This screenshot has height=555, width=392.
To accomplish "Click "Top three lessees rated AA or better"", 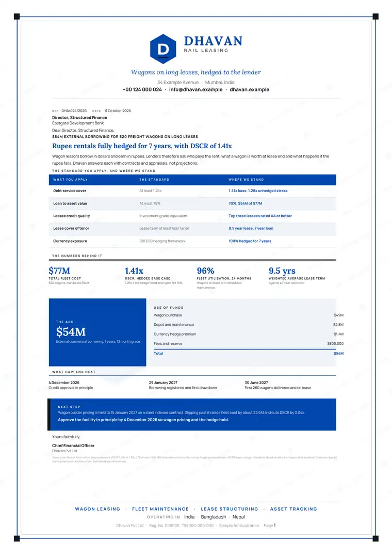I will coord(260,216).
